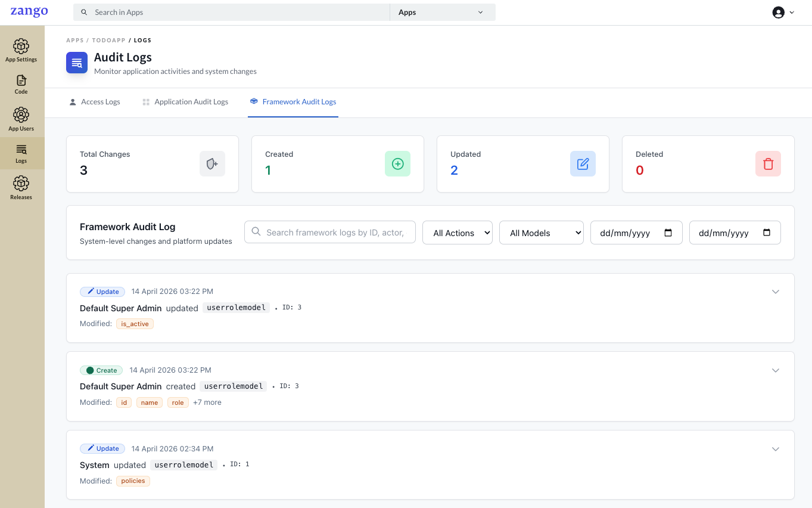The height and width of the screenshot is (508, 812).
Task: Click the Total Changes value 3
Action: click(x=83, y=171)
